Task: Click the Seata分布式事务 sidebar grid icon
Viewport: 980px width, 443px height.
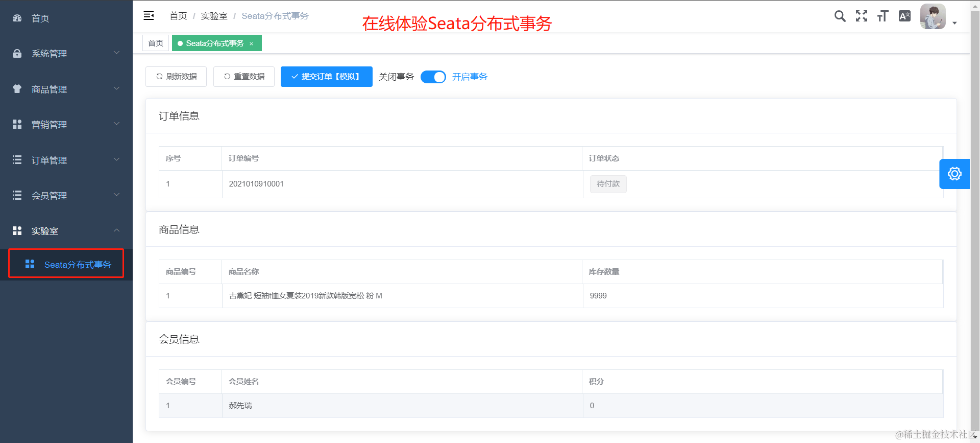Action: (30, 264)
